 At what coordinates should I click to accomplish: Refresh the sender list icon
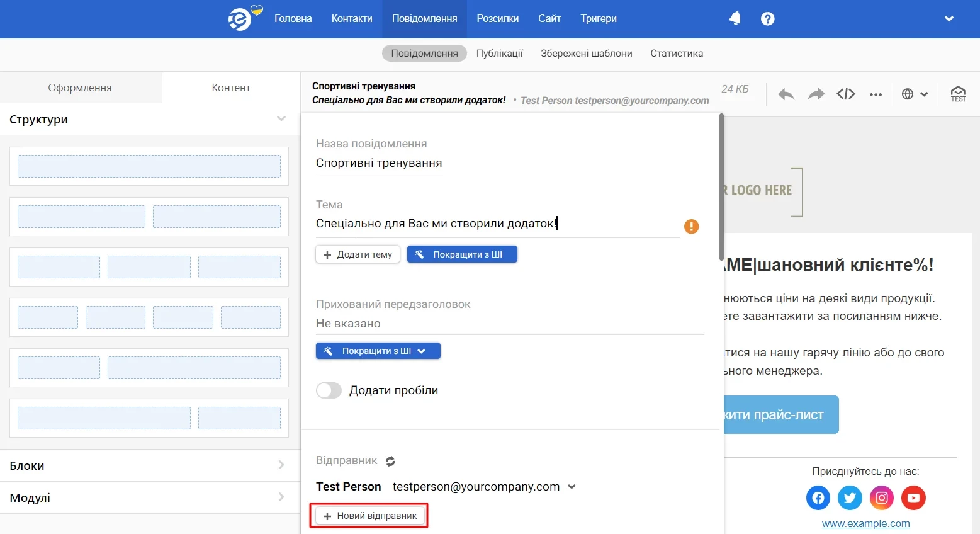(x=390, y=461)
